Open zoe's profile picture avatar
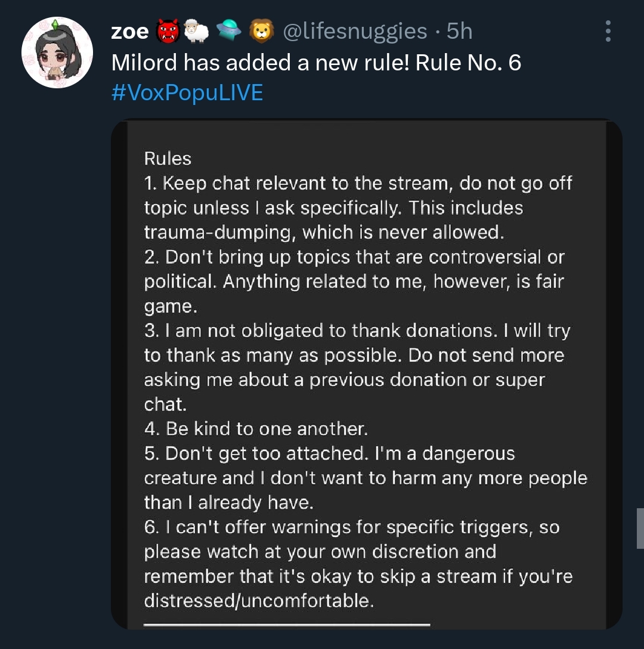This screenshot has width=644, height=649. click(57, 52)
